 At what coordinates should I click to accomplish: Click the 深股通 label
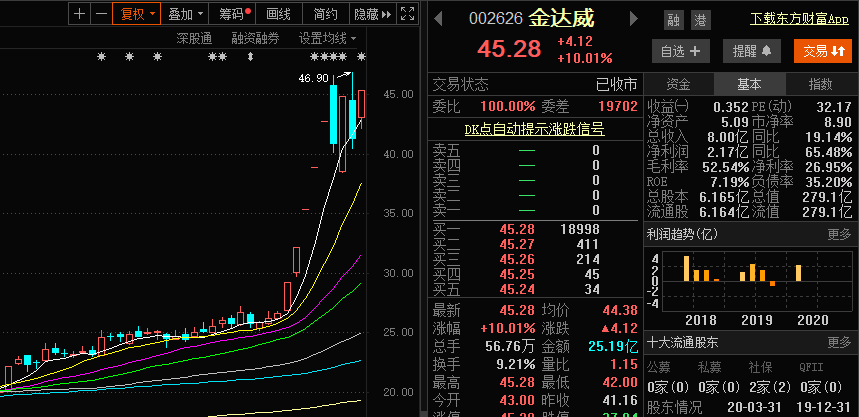(x=194, y=38)
